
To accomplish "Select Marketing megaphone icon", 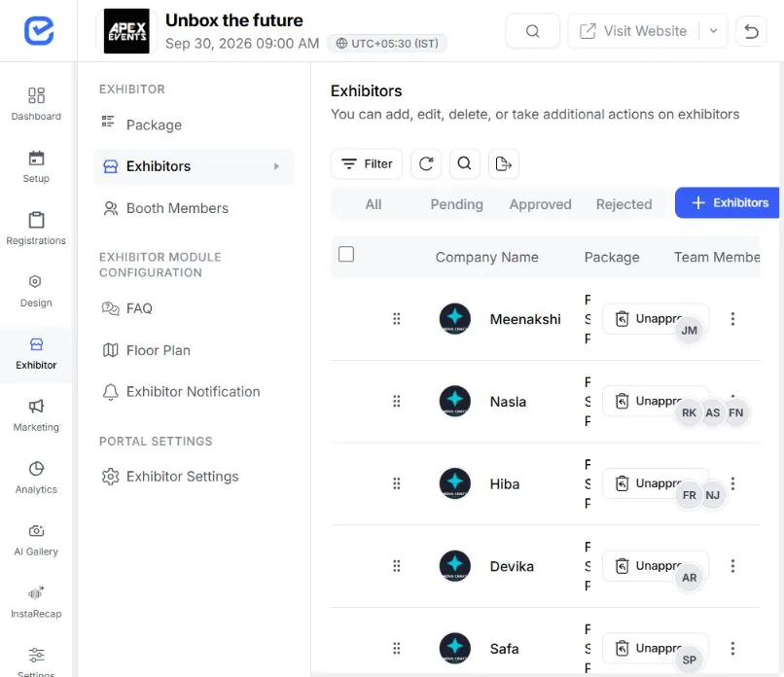I will click(x=36, y=406).
